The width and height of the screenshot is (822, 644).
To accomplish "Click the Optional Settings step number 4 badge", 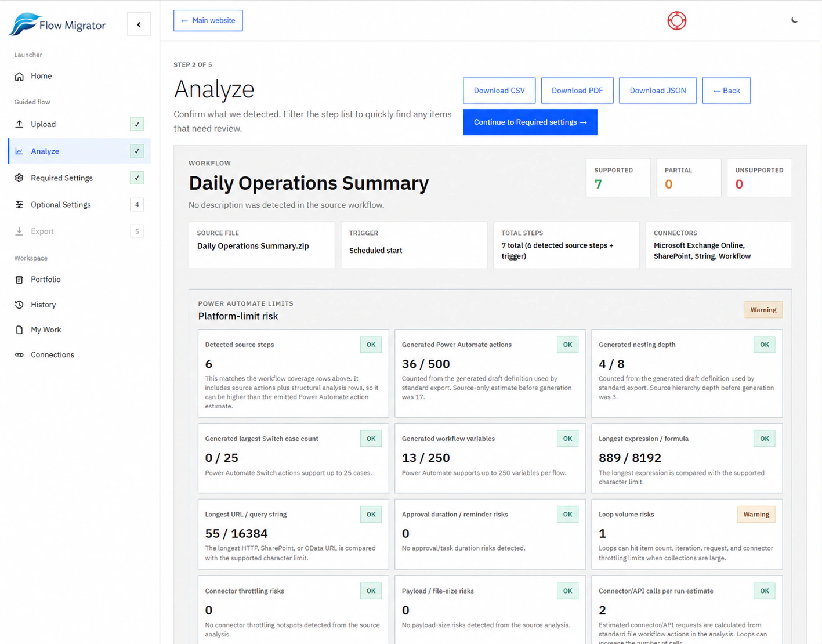I will click(x=137, y=204).
